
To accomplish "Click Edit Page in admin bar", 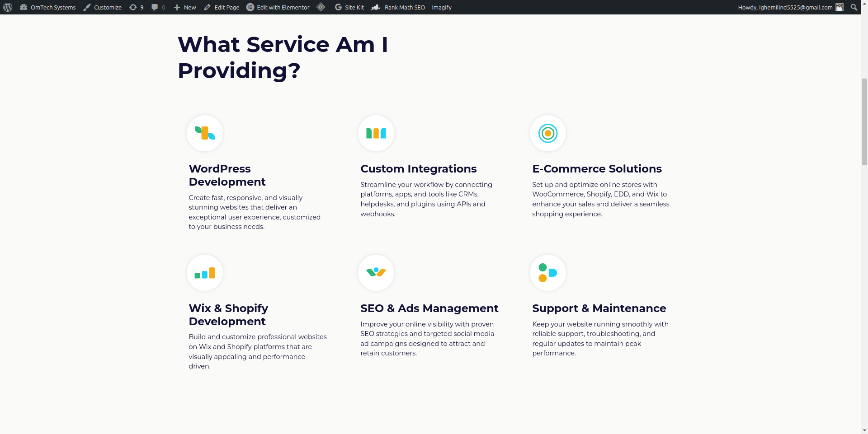I will [222, 7].
